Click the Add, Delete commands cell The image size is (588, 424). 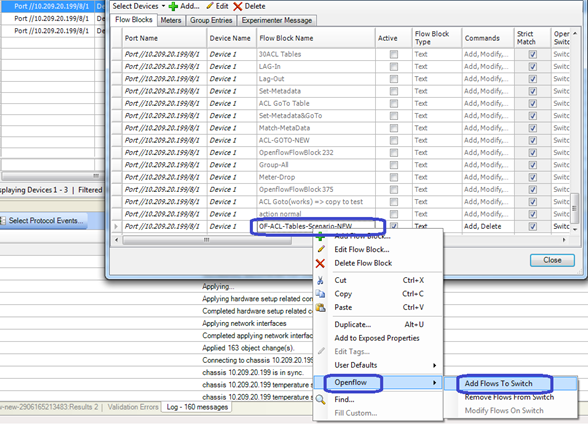point(488,226)
